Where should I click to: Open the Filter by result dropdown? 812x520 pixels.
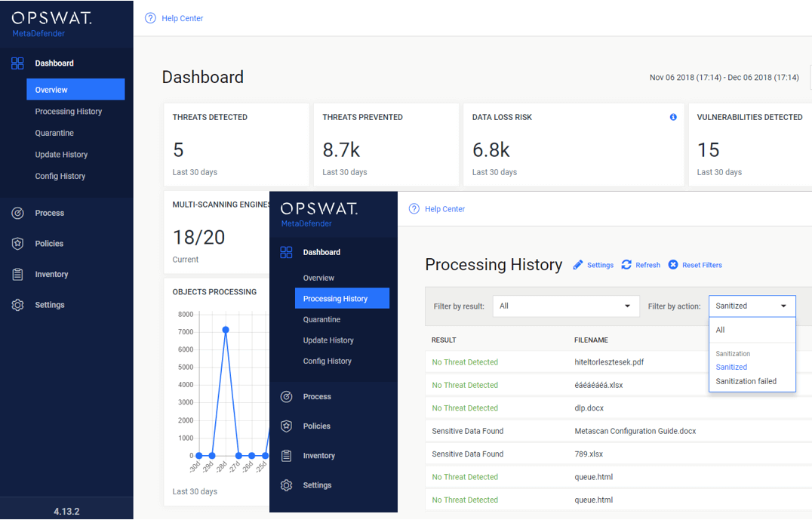(x=565, y=306)
